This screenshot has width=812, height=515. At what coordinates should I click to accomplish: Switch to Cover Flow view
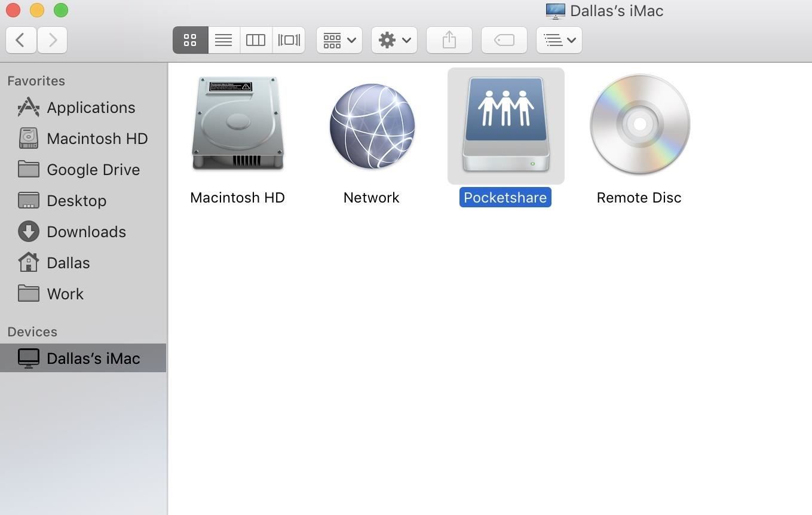289,40
